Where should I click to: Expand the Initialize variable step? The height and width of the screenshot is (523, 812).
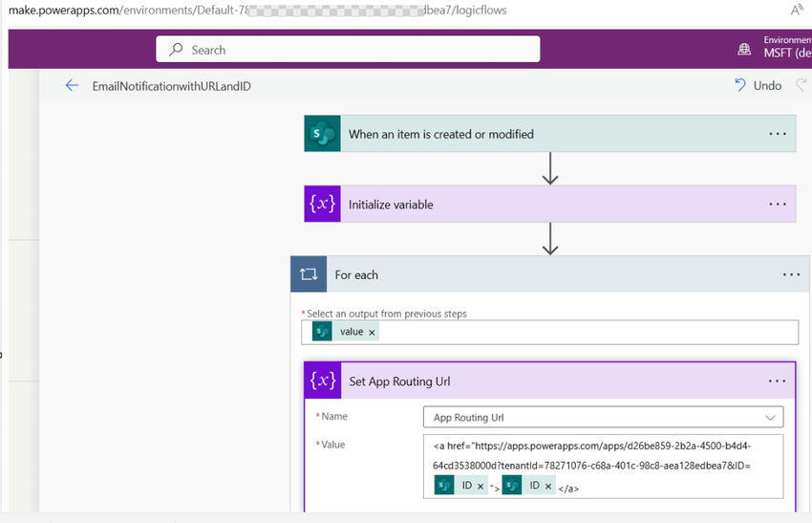tap(550, 204)
